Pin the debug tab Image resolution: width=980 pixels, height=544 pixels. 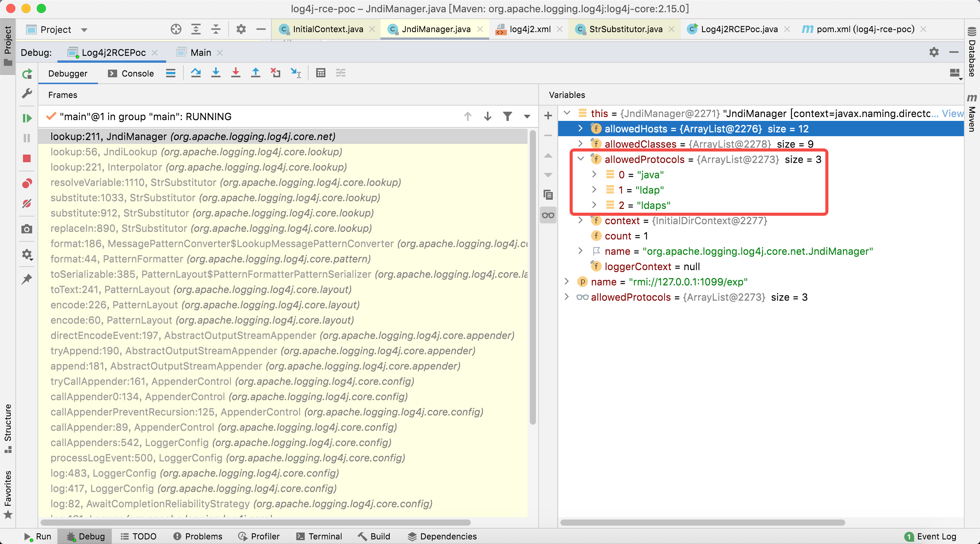click(x=27, y=279)
